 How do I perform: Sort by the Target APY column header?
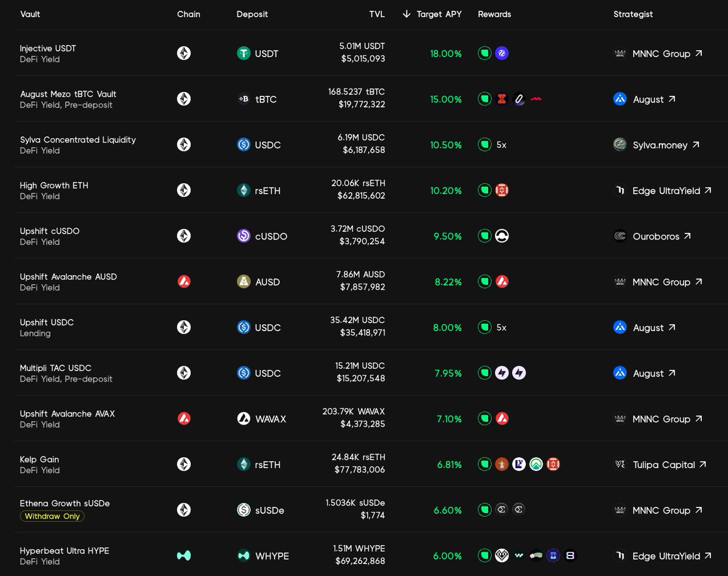coord(439,14)
